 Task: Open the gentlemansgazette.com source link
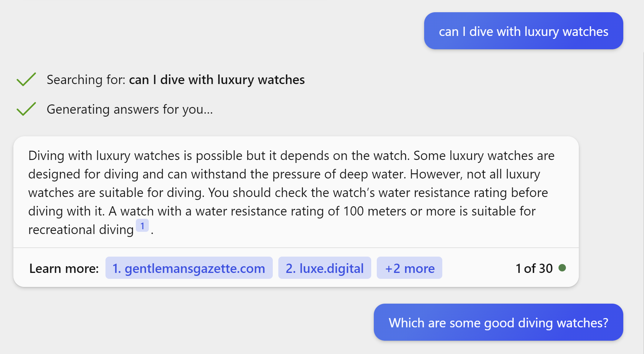189,268
